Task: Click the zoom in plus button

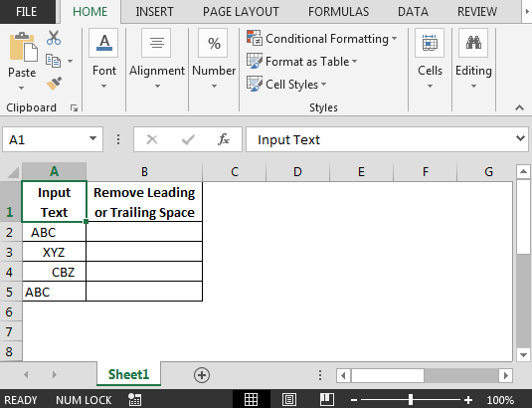Action: 468,400
